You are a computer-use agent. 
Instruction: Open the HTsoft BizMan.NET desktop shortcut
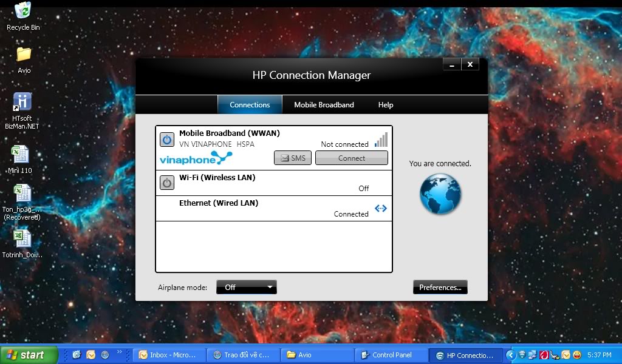[x=22, y=103]
